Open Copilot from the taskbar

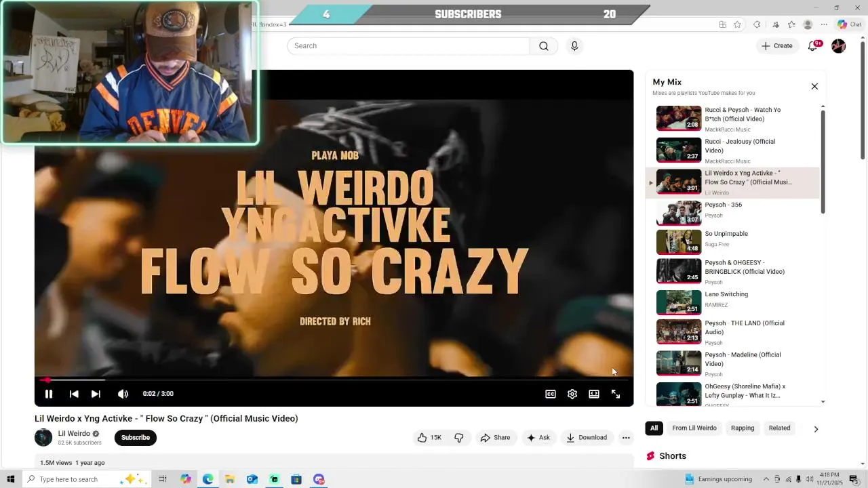pyautogui.click(x=186, y=479)
